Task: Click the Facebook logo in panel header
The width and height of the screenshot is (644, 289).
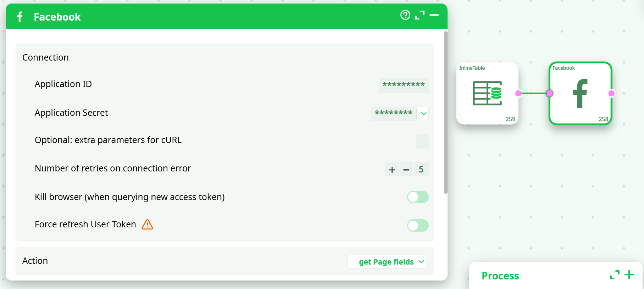Action: point(20,17)
